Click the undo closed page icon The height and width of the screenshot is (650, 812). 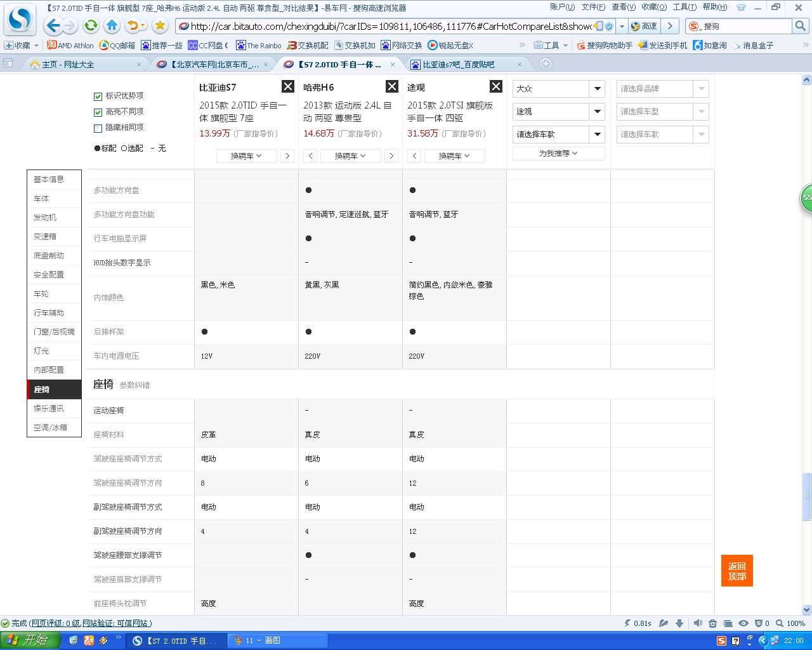point(133,26)
